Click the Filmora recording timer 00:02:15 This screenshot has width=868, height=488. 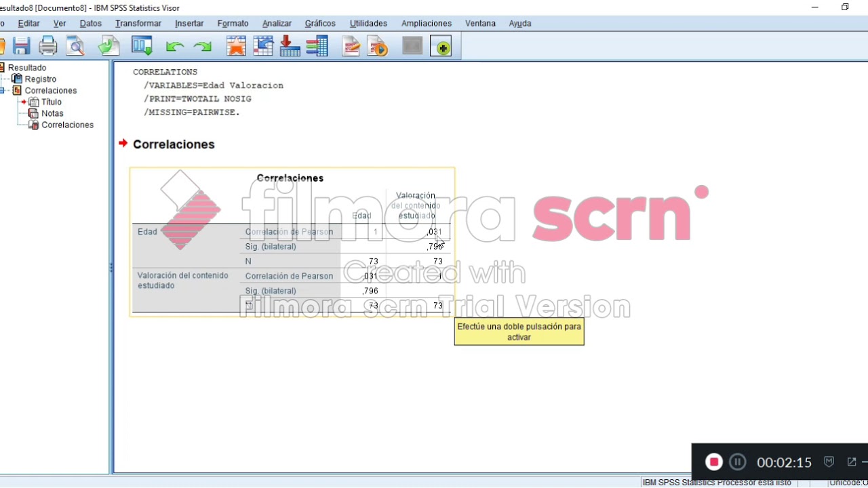pyautogui.click(x=784, y=462)
